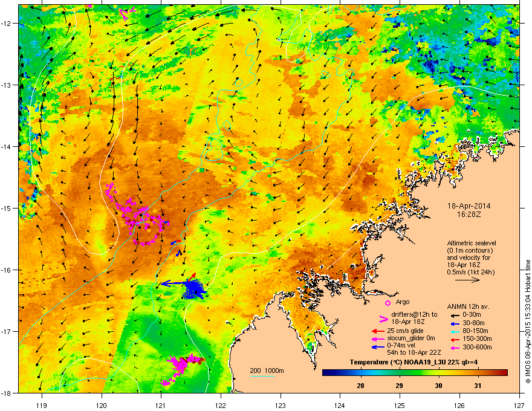Click the time label 16:28Z
The image size is (532, 411).
[x=469, y=215]
